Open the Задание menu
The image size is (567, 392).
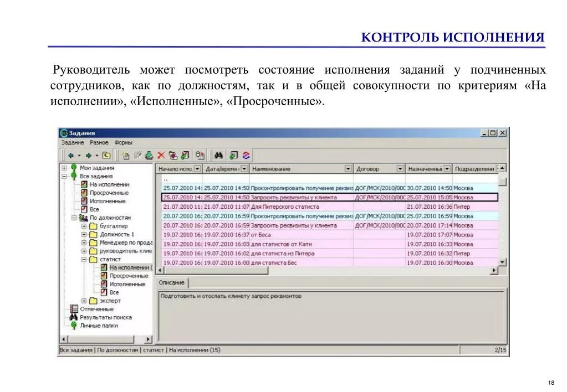pos(73,143)
